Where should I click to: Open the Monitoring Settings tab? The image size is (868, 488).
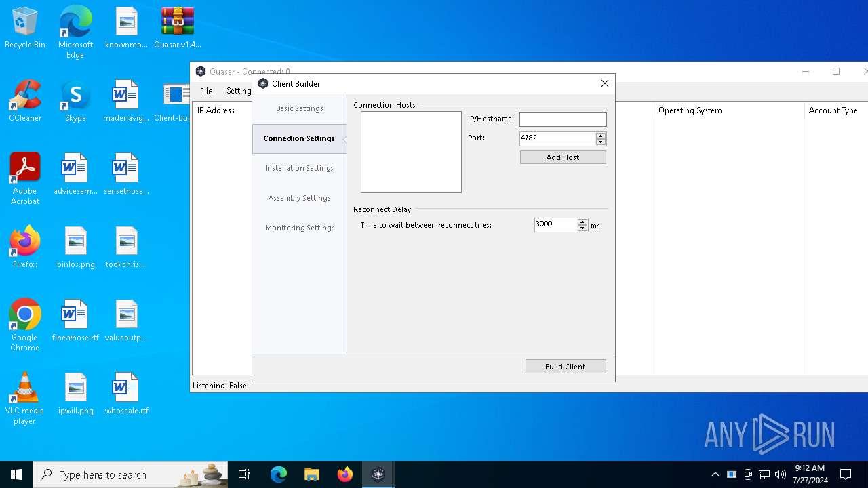pyautogui.click(x=299, y=228)
